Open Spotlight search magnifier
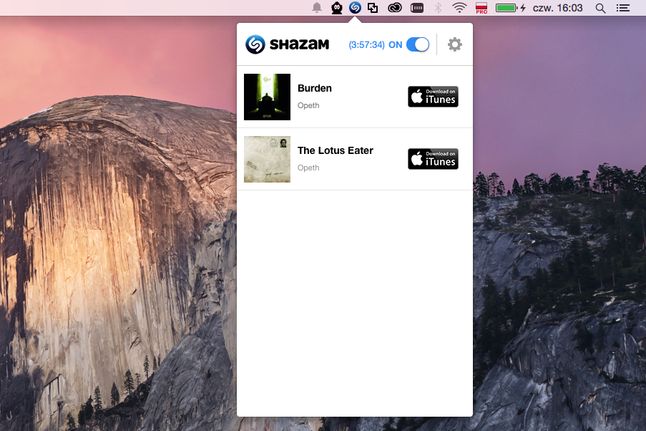Image resolution: width=646 pixels, height=431 pixels. pos(601,8)
